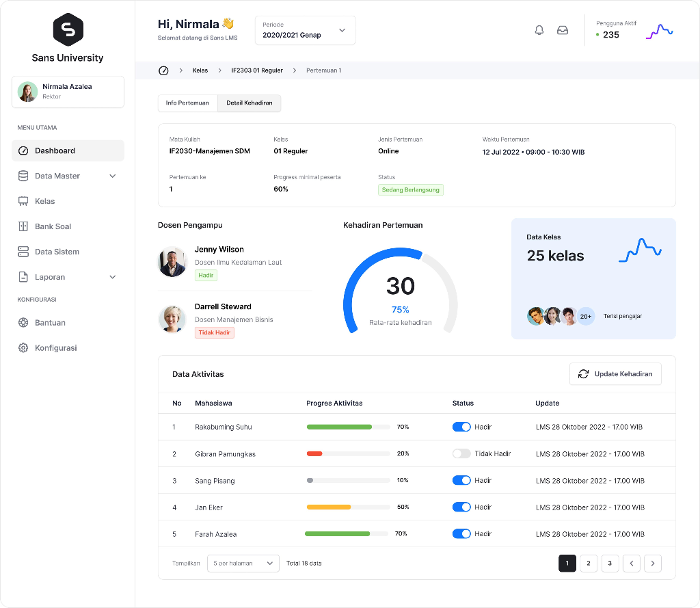
Task: Go to page 3 of the table
Action: (610, 564)
